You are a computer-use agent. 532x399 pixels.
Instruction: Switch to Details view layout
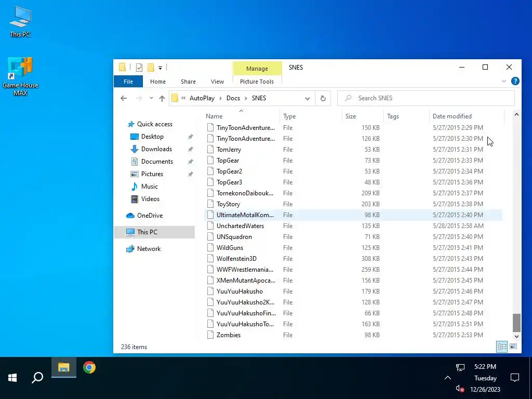coord(502,347)
